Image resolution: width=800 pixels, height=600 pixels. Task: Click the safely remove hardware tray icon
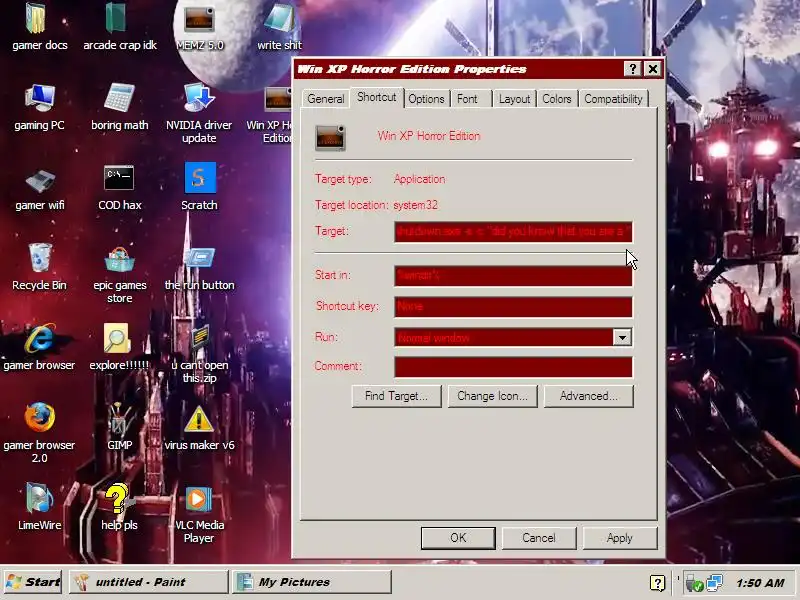(694, 583)
